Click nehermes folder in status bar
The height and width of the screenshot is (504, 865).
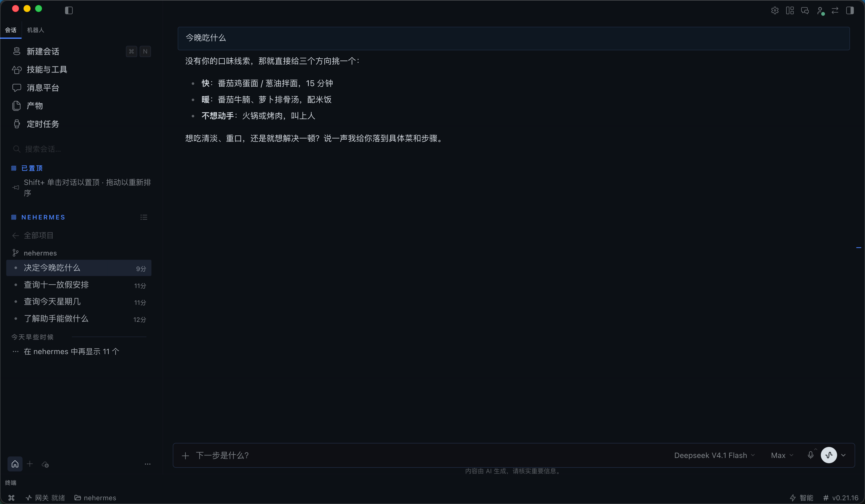click(x=95, y=498)
